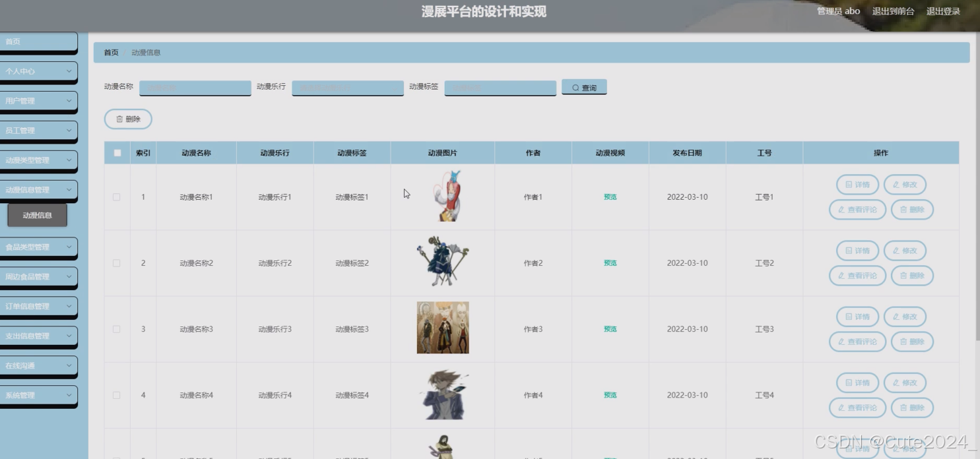The image size is (980, 459).
Task: Click the 工号 column header
Action: (764, 153)
